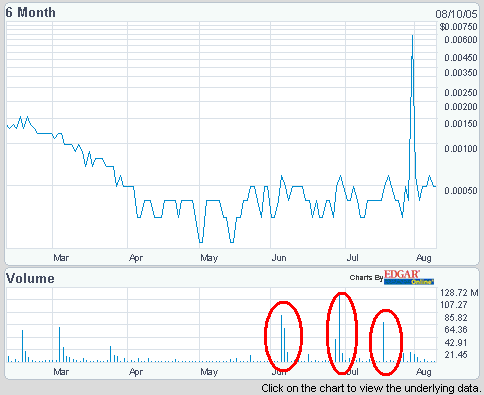The image size is (484, 395).
Task: Click the price spike peak near August
Action: point(413,36)
